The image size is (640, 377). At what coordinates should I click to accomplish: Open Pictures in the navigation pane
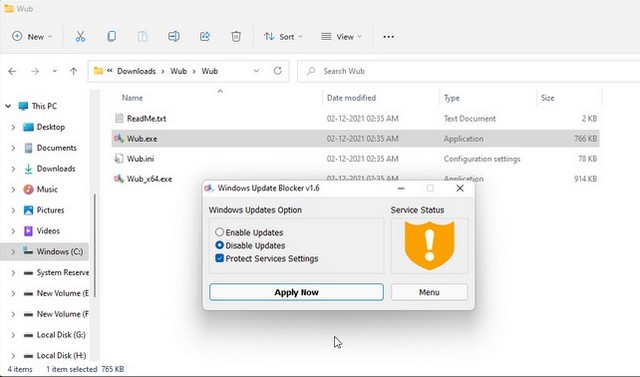(50, 211)
